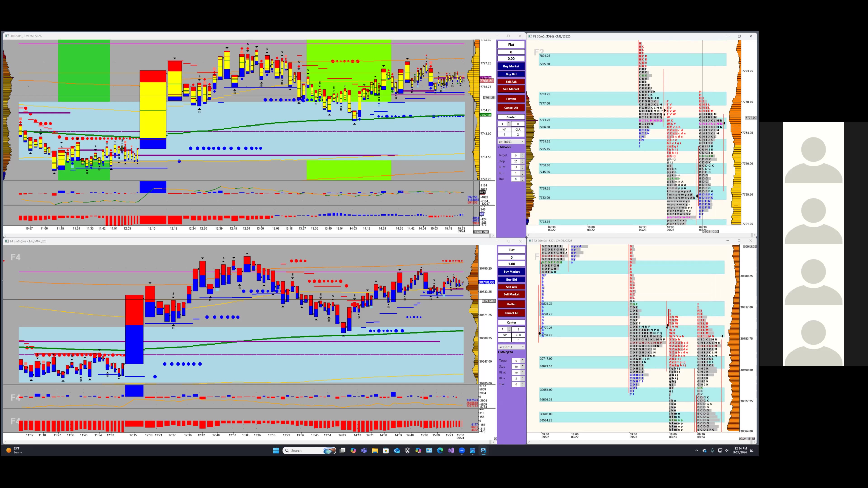This screenshot has height=488, width=868.
Task: Click the Stop value field in MNQZ26 panel
Action: point(516,367)
